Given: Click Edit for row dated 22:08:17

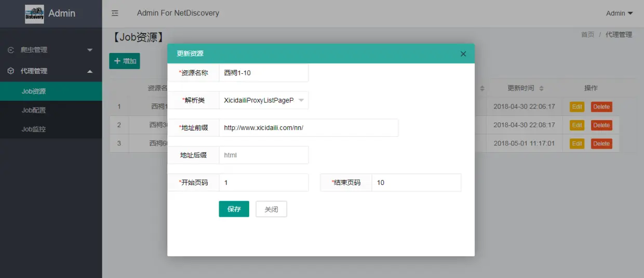Looking at the screenshot, I should (577, 125).
